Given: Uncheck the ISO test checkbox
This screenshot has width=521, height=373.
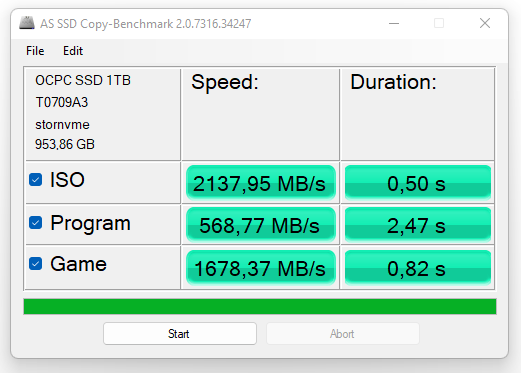Looking at the screenshot, I should (x=36, y=180).
